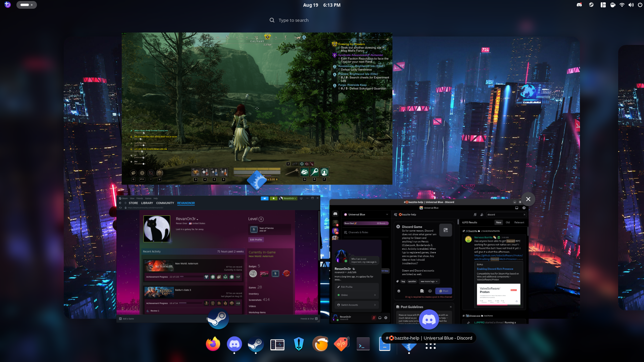Expand Universal Blue server dropdown in Discord
Viewport: 644px width, 362px height.
[387, 215]
